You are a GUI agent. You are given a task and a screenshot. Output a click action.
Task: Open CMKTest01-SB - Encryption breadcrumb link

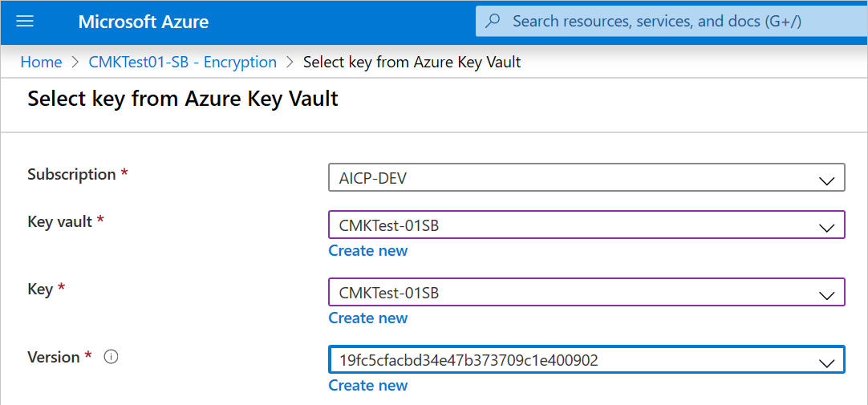point(183,63)
